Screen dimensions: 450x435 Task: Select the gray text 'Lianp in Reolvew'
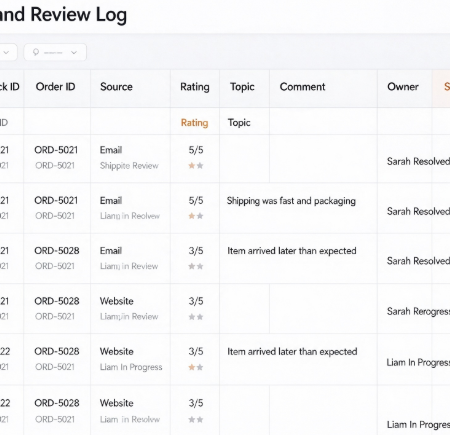click(x=130, y=216)
